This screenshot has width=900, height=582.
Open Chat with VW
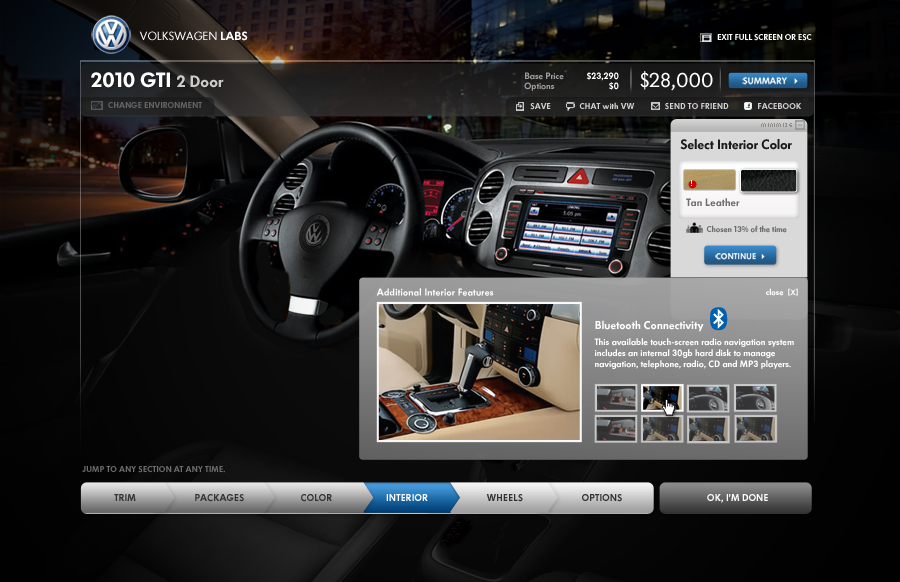(x=600, y=106)
